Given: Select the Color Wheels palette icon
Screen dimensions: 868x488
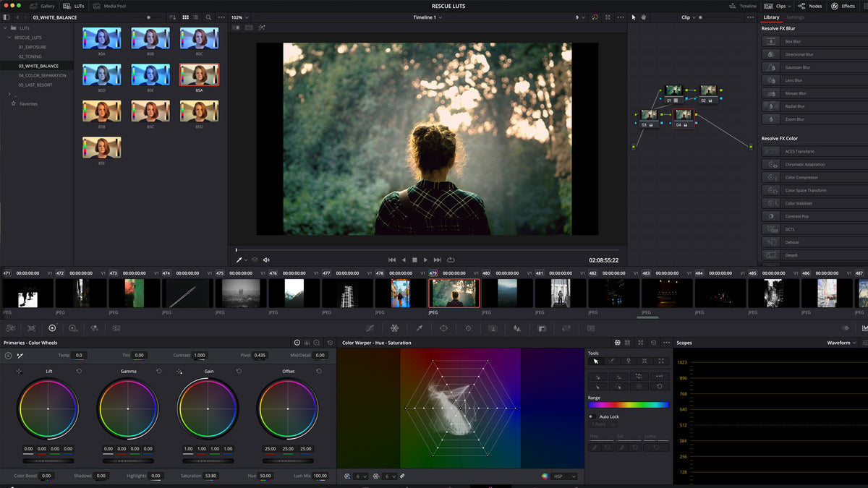Looking at the screenshot, I should click(x=52, y=328).
